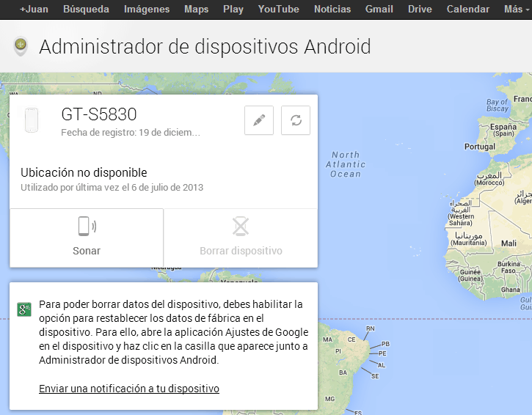Open Gmail from navigation bar
This screenshot has height=415, width=532.
pos(379,10)
